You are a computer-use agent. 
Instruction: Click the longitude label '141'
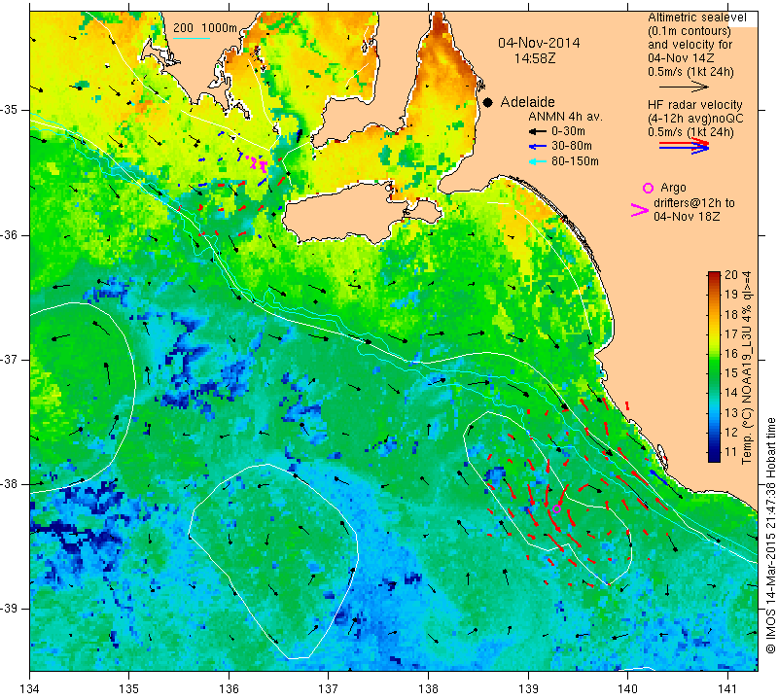coord(727,688)
